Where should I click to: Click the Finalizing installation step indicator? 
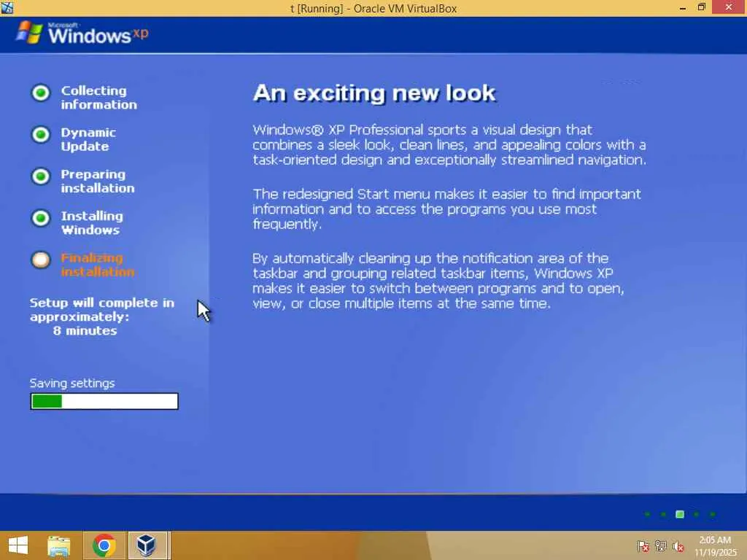41,260
